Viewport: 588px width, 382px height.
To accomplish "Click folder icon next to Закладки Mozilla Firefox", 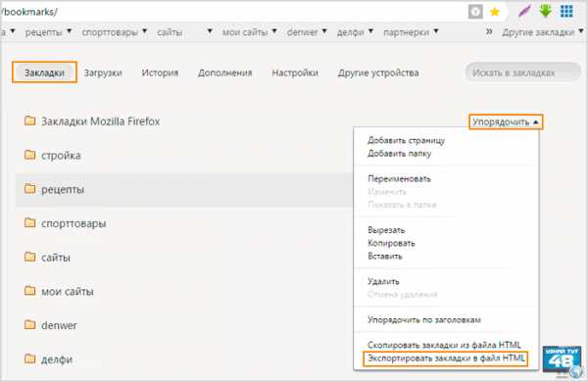I will click(x=30, y=120).
